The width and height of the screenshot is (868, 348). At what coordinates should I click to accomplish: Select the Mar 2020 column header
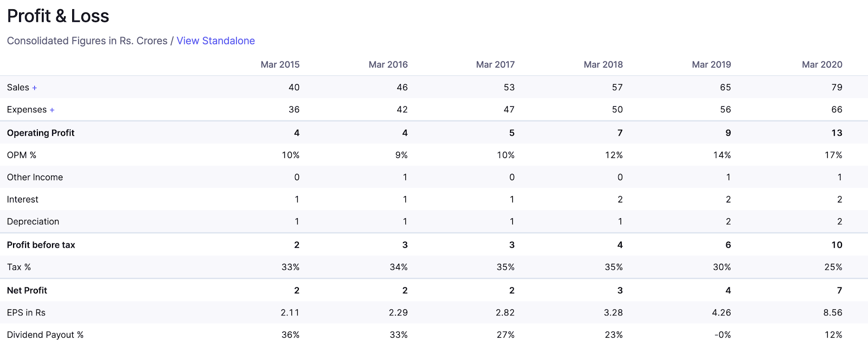pos(822,65)
